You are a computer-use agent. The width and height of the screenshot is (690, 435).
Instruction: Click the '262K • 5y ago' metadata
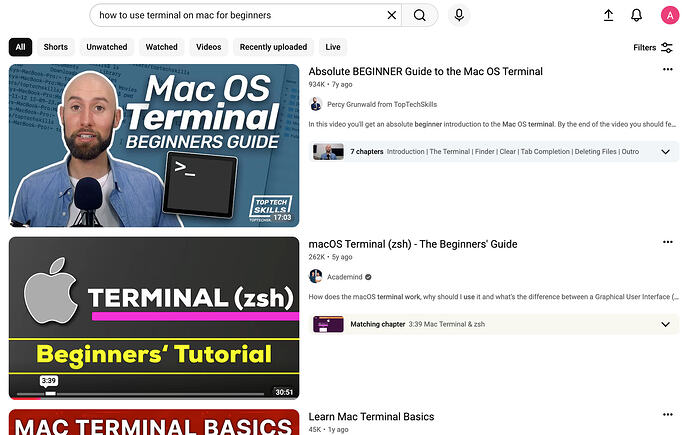click(x=330, y=257)
